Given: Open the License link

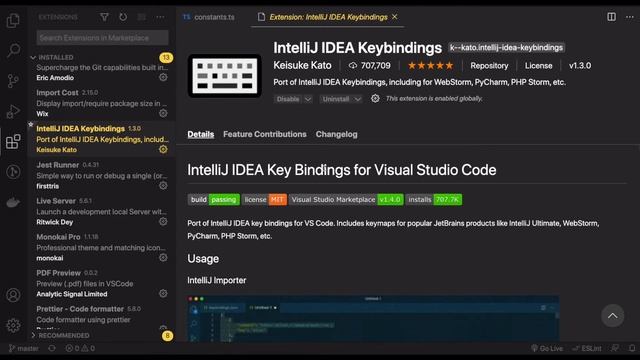Looking at the screenshot, I should (538, 66).
